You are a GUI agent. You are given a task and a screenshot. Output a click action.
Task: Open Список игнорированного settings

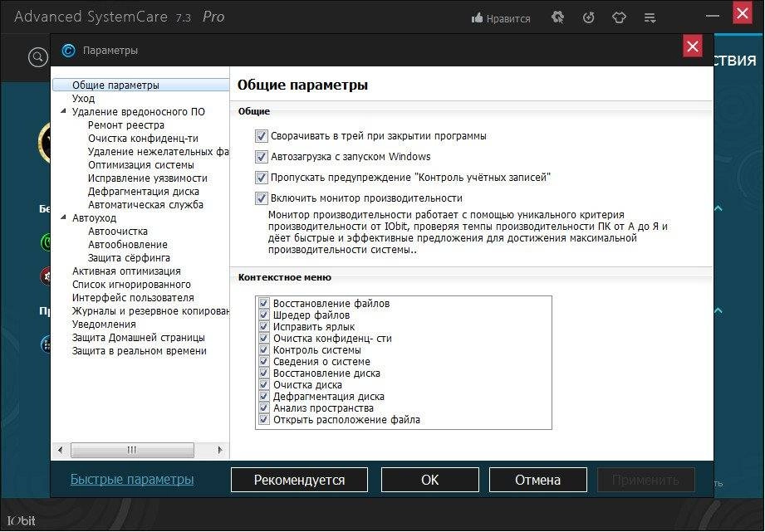pyautogui.click(x=131, y=285)
